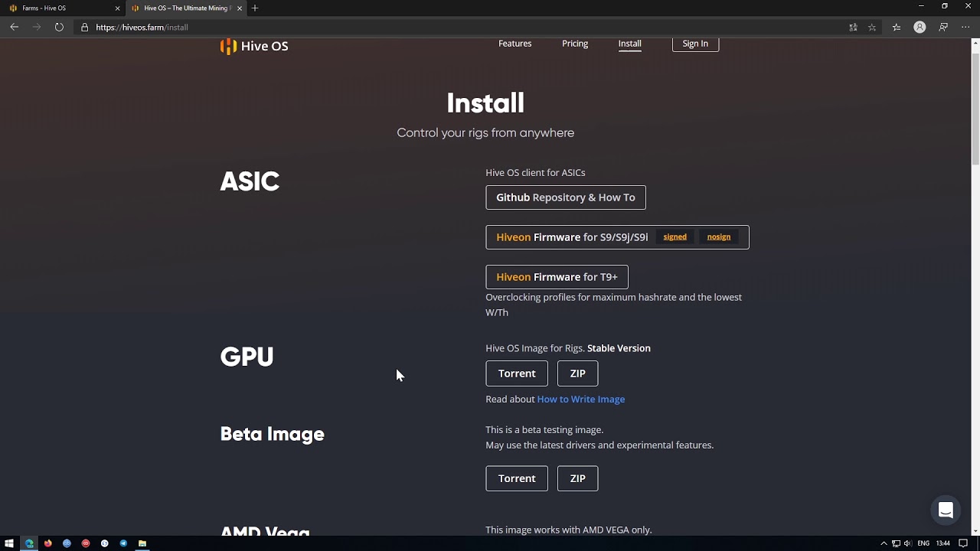Open Telegram from the taskbar
The height and width of the screenshot is (551, 980).
click(123, 543)
